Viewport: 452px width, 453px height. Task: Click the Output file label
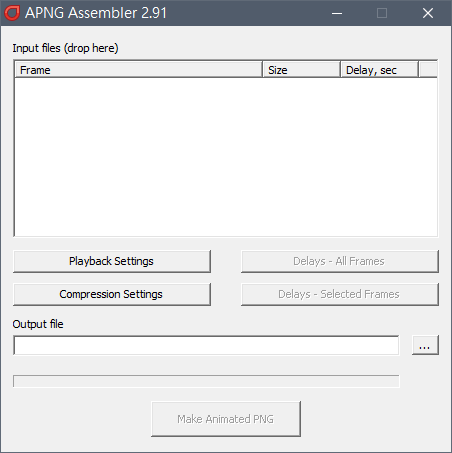click(38, 324)
